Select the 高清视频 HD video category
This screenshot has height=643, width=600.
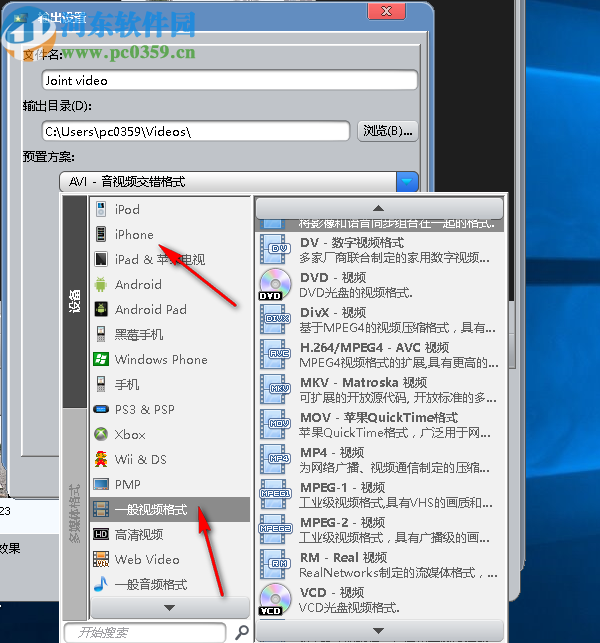coord(170,534)
